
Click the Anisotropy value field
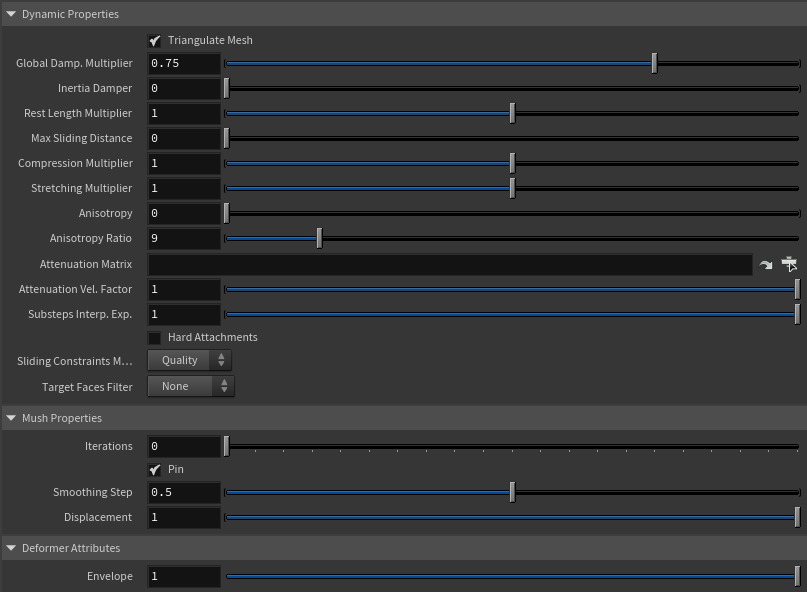184,213
